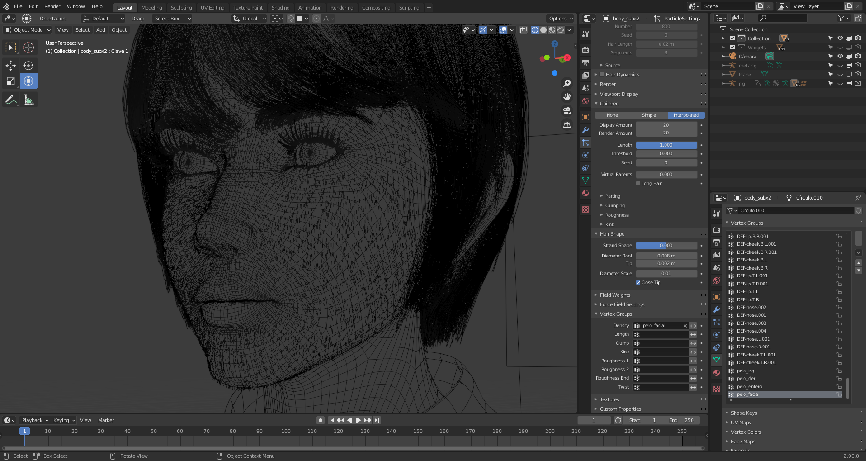Open the Object Mode dropdown

(x=28, y=30)
